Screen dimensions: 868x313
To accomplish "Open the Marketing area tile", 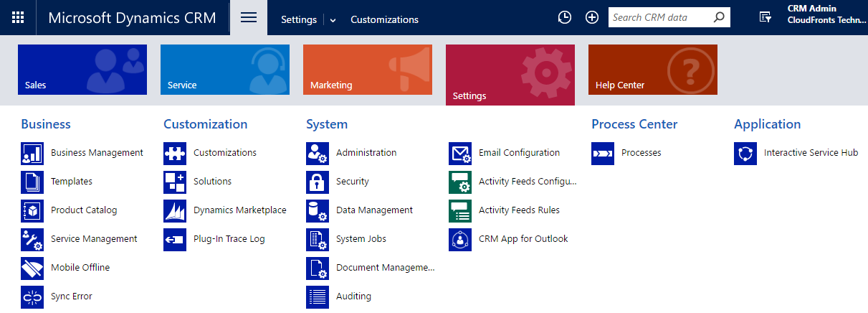I will (368, 70).
